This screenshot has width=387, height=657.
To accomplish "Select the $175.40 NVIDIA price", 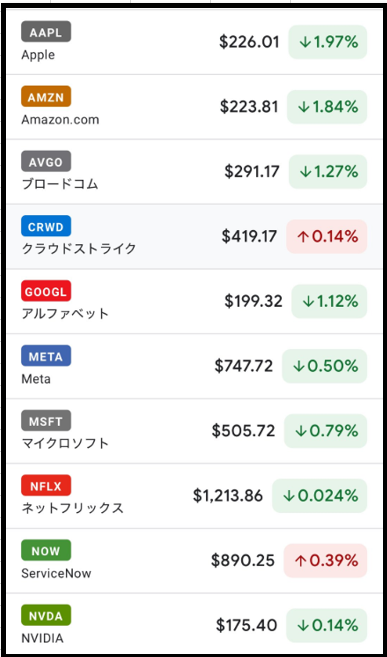I will pos(247,626).
